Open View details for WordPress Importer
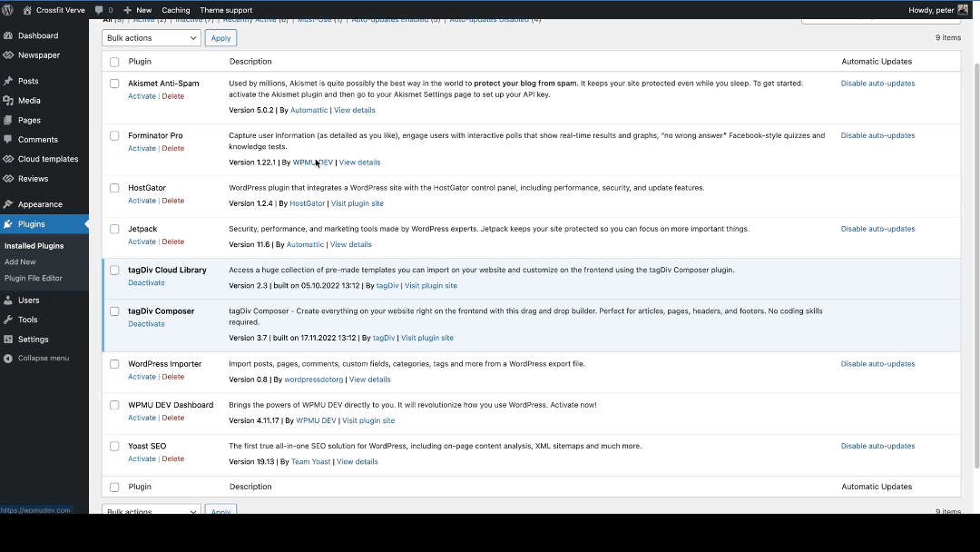 point(369,379)
